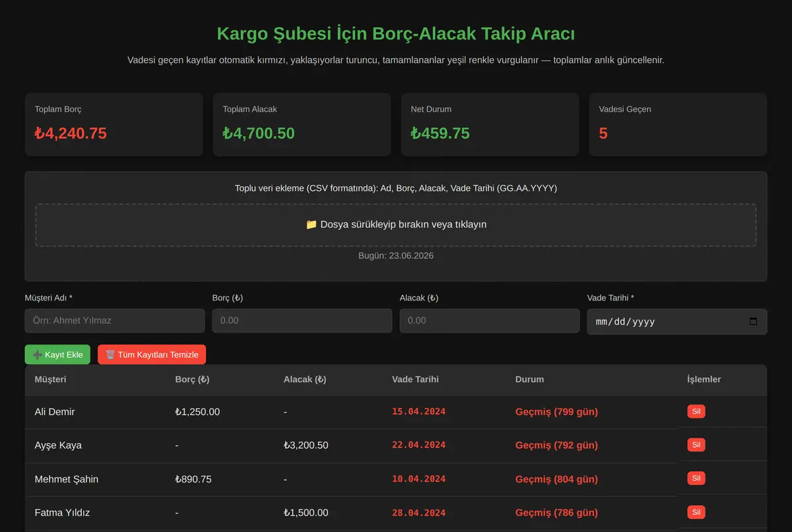Click the page title Kargo Şubesi heading
The height and width of the screenshot is (532, 792).
396,34
